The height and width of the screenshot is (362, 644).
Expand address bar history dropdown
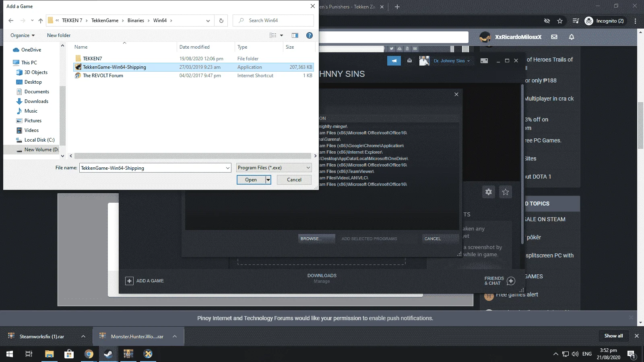pyautogui.click(x=208, y=21)
